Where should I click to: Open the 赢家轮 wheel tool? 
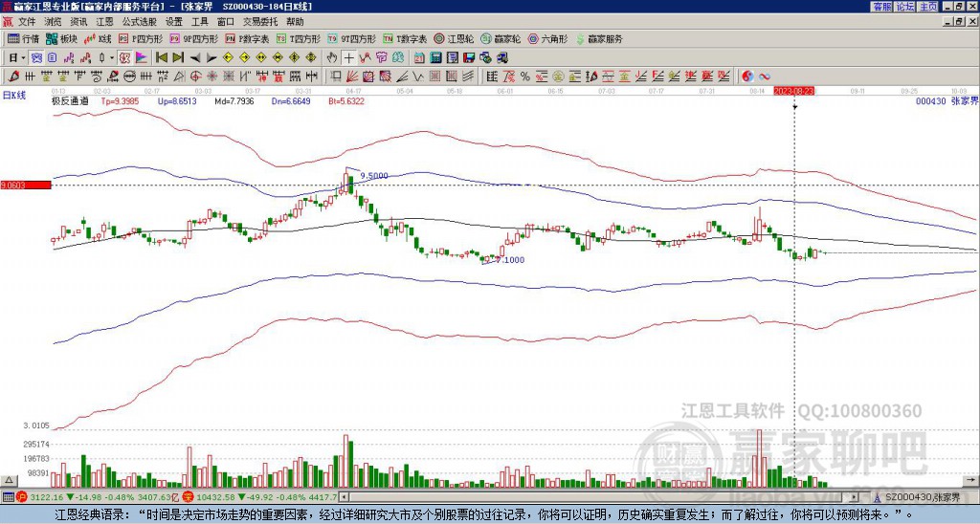tap(501, 38)
